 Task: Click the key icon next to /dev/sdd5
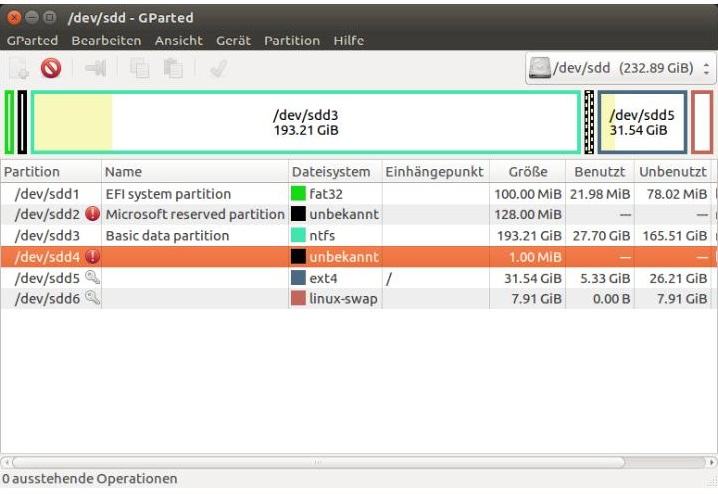[x=92, y=277]
